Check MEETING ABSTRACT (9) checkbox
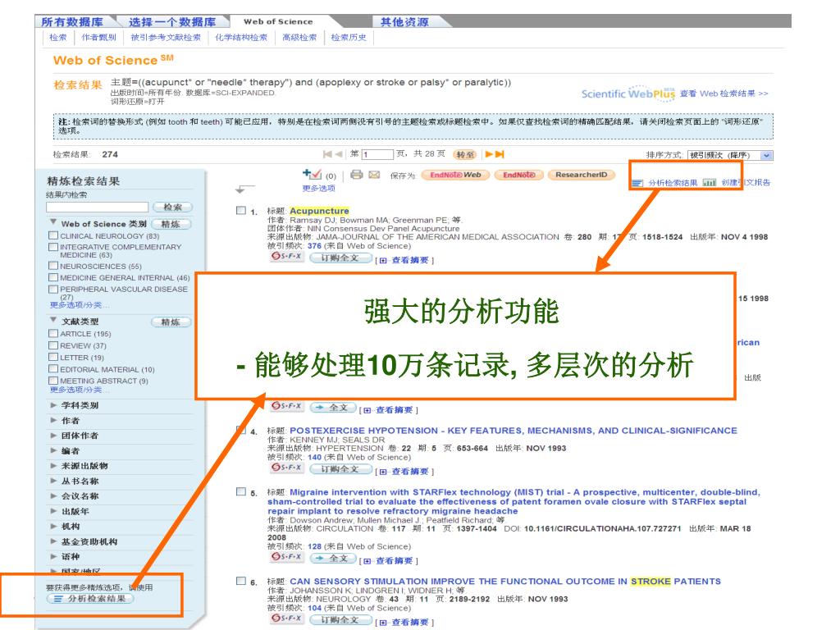The width and height of the screenshot is (840, 630). (x=53, y=381)
